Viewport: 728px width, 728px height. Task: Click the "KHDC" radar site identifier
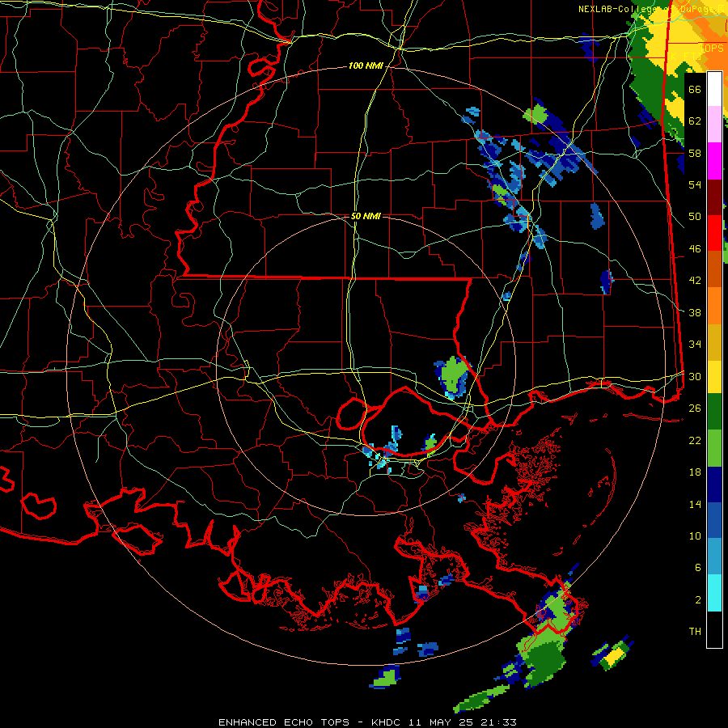pyautogui.click(x=387, y=722)
